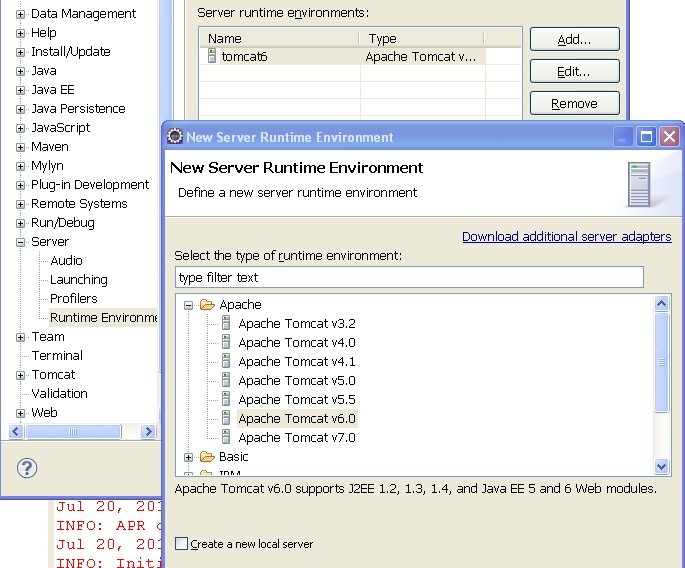The width and height of the screenshot is (685, 568).
Task: Open the Help question mark icon
Action: click(27, 468)
